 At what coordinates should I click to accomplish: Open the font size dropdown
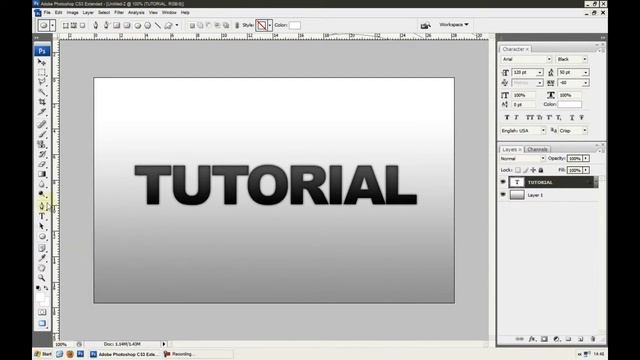[540, 72]
